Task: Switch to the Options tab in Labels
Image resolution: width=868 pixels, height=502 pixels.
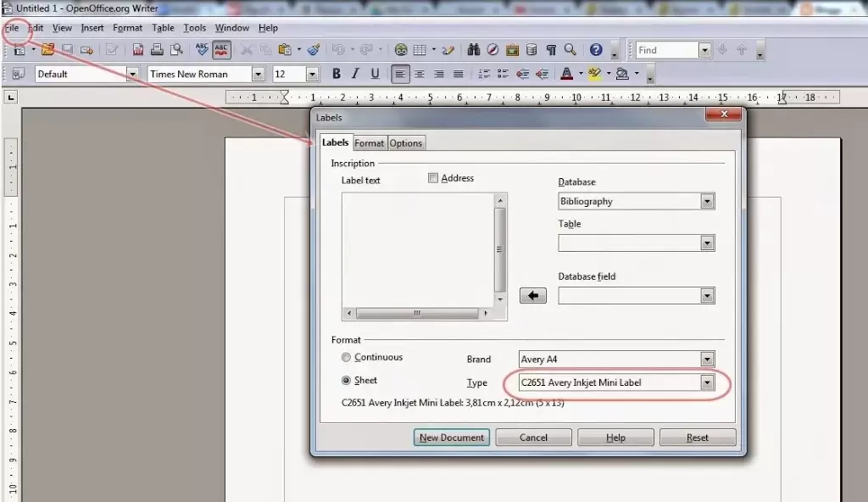Action: coord(406,143)
